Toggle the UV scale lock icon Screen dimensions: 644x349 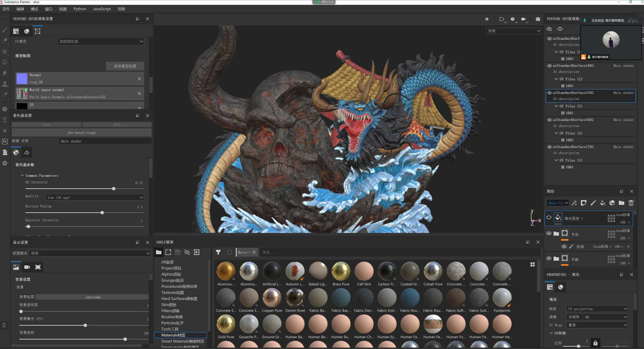pyautogui.click(x=596, y=343)
